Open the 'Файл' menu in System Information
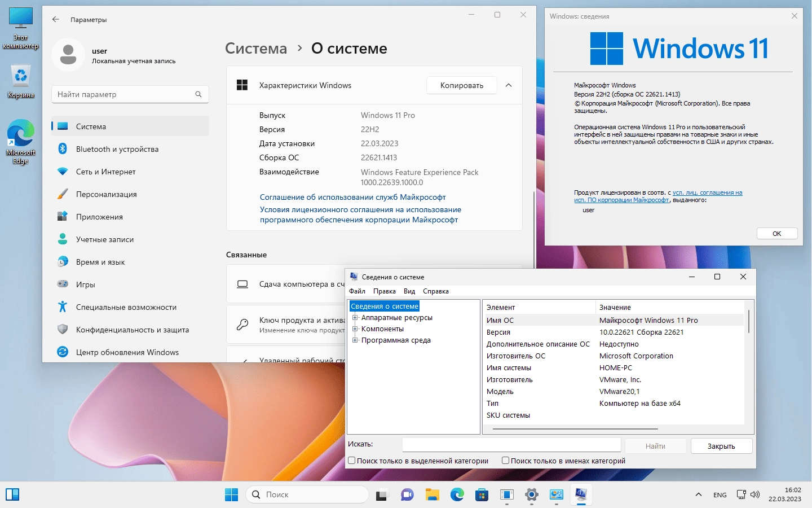 coord(357,291)
